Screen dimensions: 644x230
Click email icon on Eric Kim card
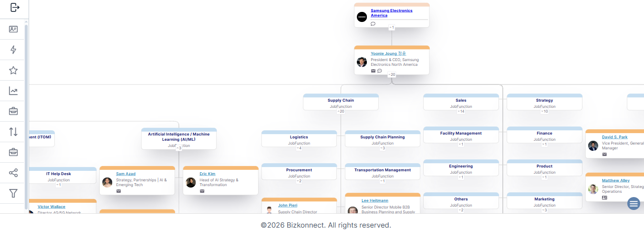click(x=202, y=191)
